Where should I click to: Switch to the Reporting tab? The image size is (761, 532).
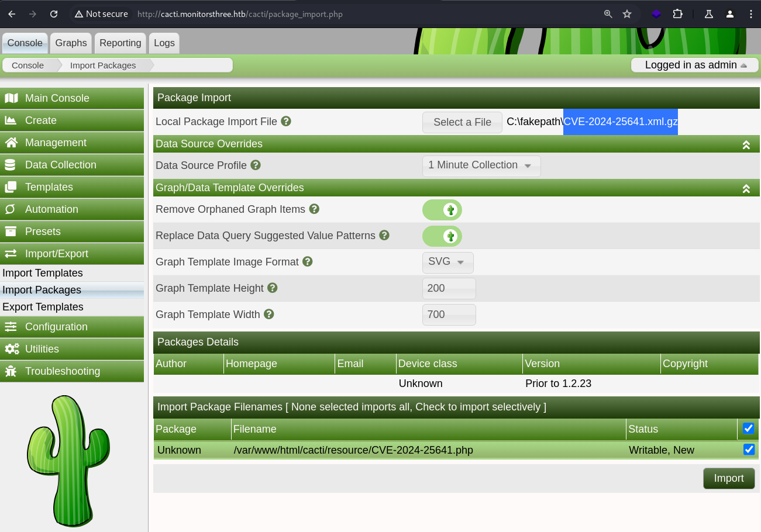(120, 43)
